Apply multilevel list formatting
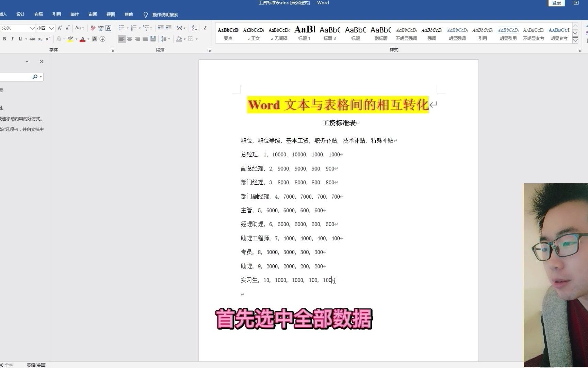This screenshot has width=588, height=368. [x=146, y=28]
